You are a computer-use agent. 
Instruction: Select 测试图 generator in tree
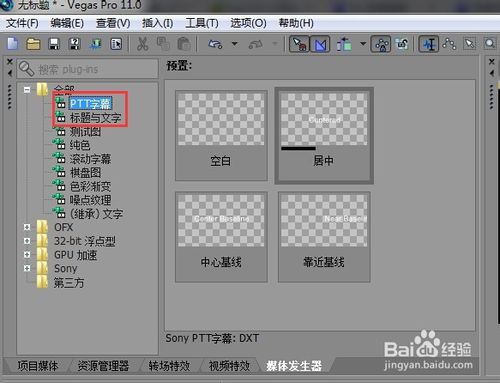tap(85, 132)
